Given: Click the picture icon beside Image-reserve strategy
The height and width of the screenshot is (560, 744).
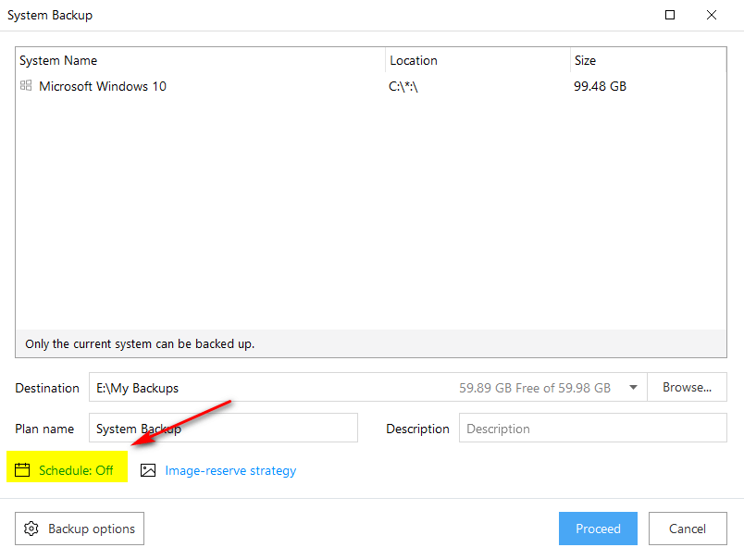Looking at the screenshot, I should (148, 470).
